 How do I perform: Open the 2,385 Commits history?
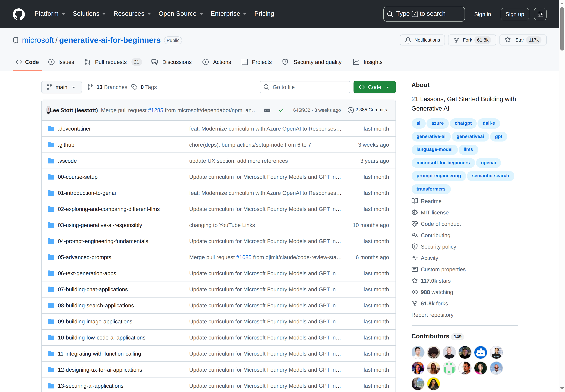click(x=367, y=110)
